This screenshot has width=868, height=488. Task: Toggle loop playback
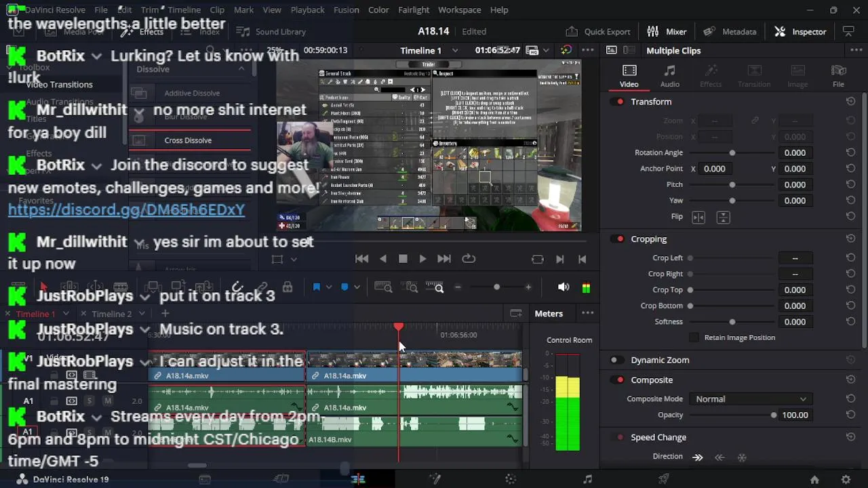469,259
